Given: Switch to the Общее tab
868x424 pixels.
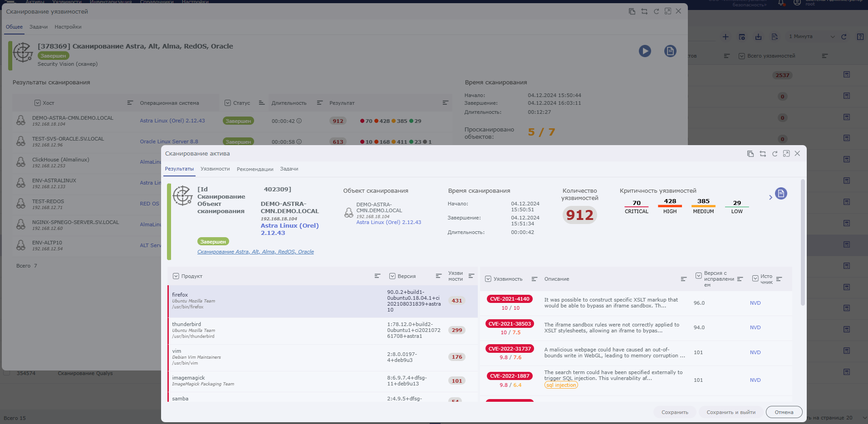Looking at the screenshot, I should tap(14, 27).
